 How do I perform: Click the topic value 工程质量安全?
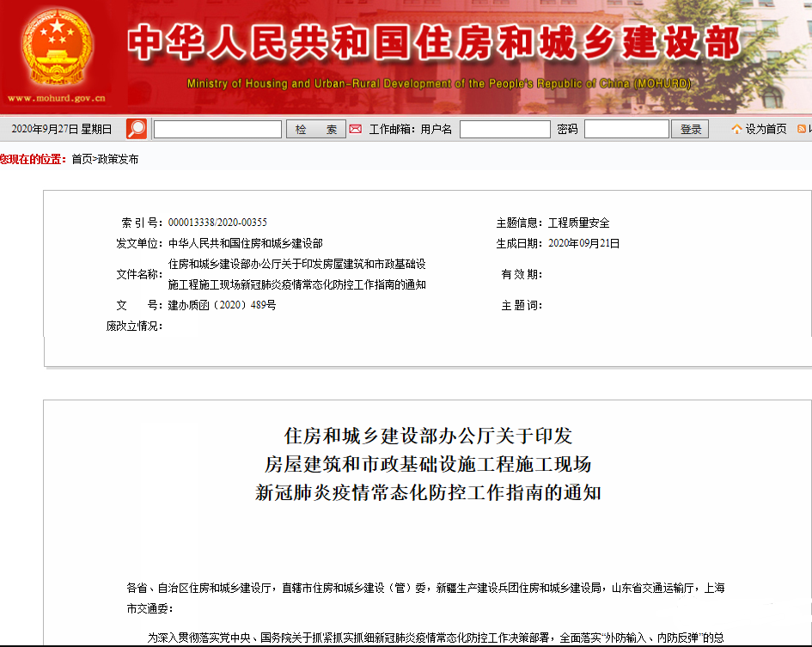pos(578,223)
